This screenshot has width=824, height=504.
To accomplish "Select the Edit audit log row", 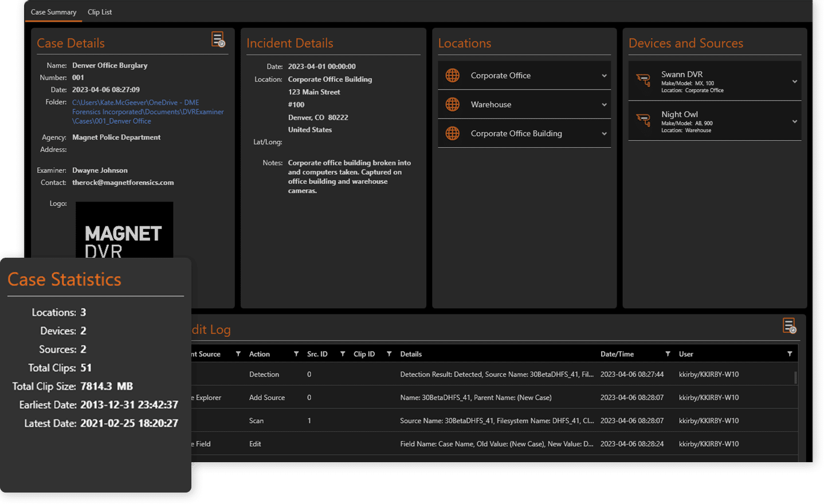I will [x=494, y=444].
